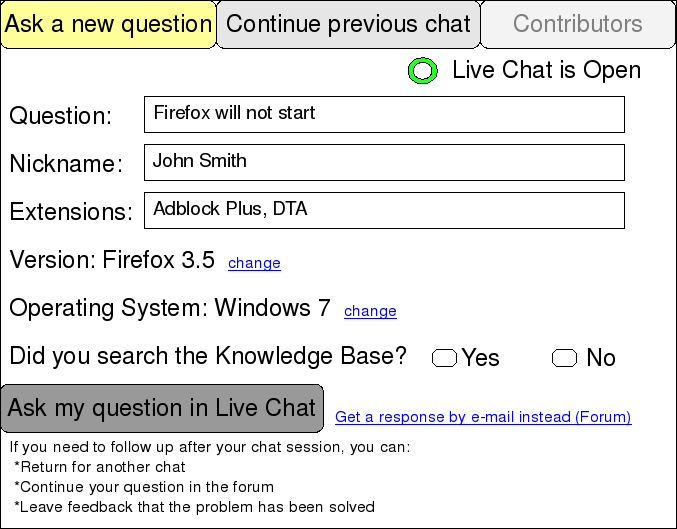Click the Question: label

click(60, 116)
